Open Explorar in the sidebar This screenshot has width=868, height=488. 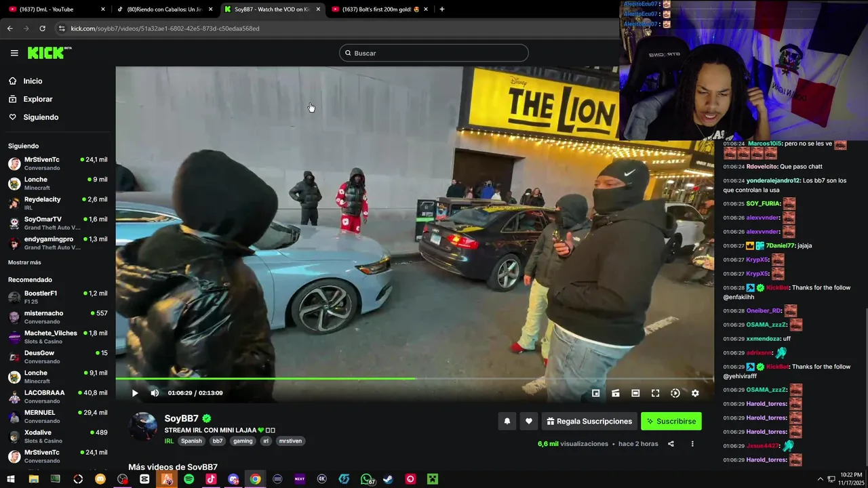(38, 99)
